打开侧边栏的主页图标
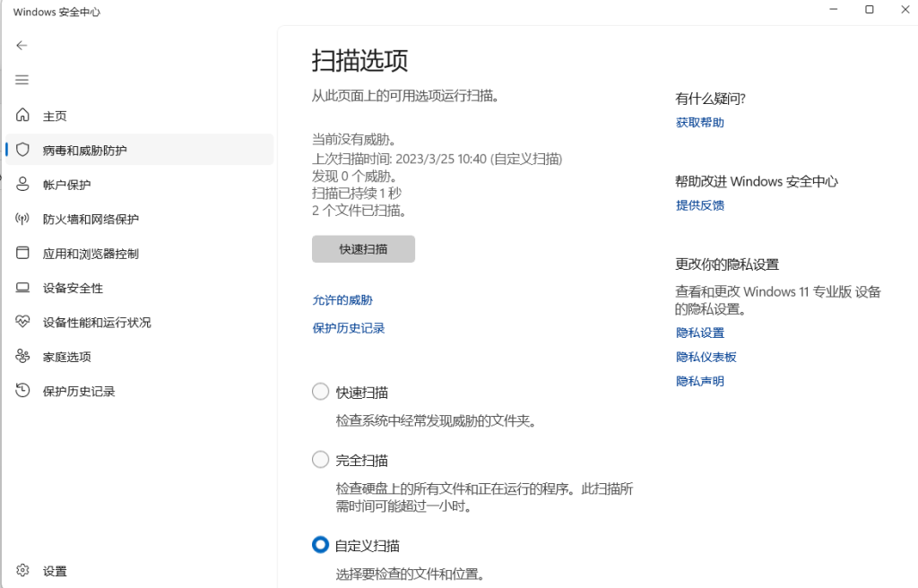 22,115
